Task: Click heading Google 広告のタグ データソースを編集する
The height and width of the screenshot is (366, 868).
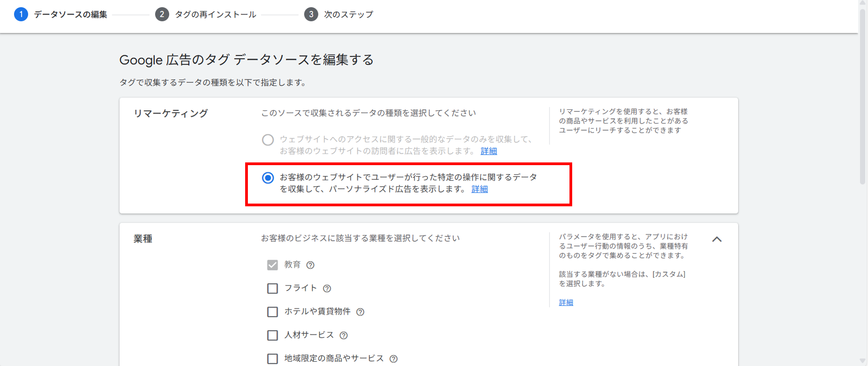Action: point(247,60)
